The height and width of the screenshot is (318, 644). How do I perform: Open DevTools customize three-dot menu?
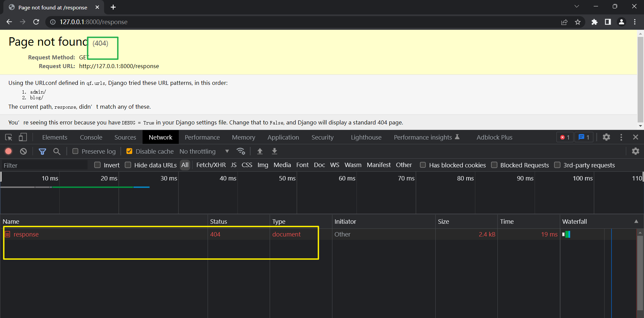[x=621, y=137]
